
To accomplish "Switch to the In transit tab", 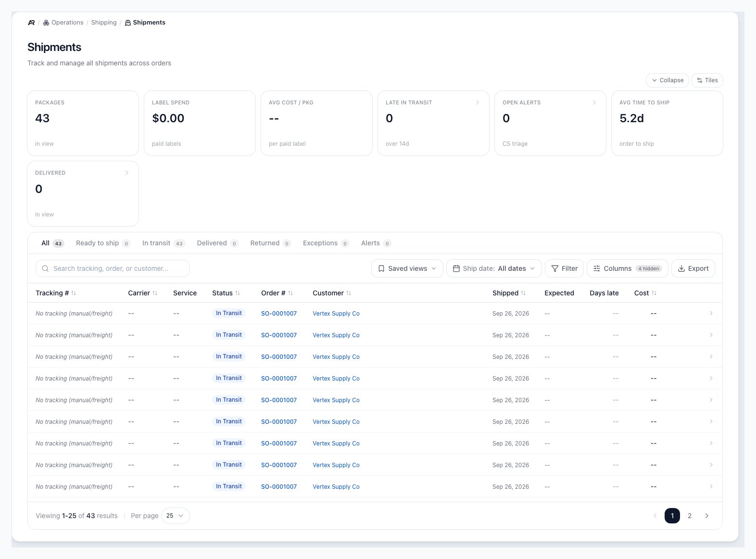I will 164,243.
